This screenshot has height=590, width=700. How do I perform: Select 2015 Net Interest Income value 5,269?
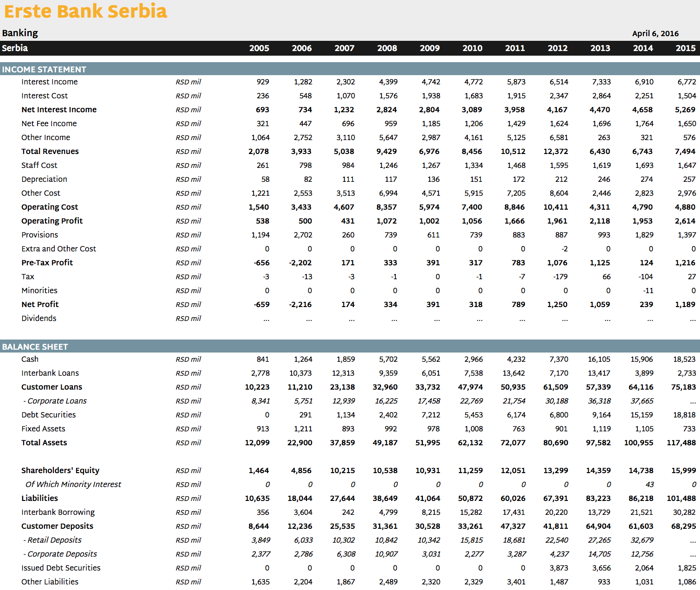tap(685, 110)
